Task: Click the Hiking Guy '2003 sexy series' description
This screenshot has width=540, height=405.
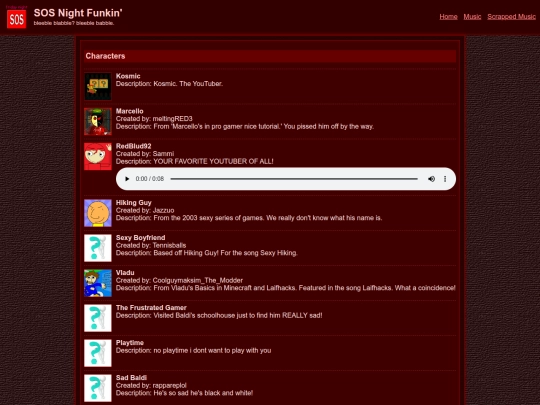Action: 268,218
